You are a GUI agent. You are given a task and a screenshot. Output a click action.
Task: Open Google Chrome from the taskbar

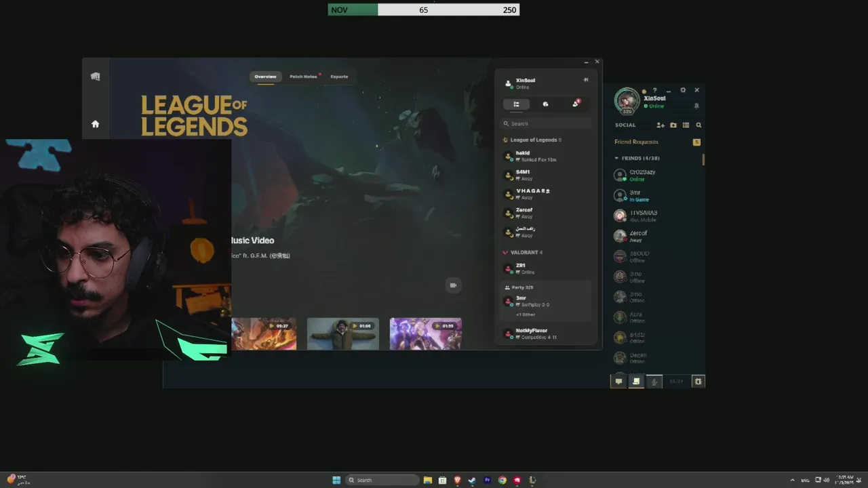tap(502, 480)
